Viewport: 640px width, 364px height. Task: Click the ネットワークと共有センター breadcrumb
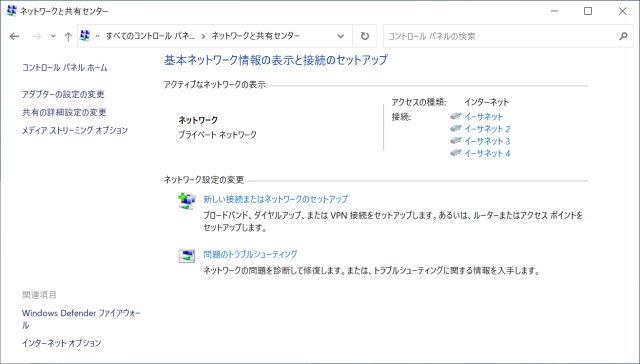point(256,36)
